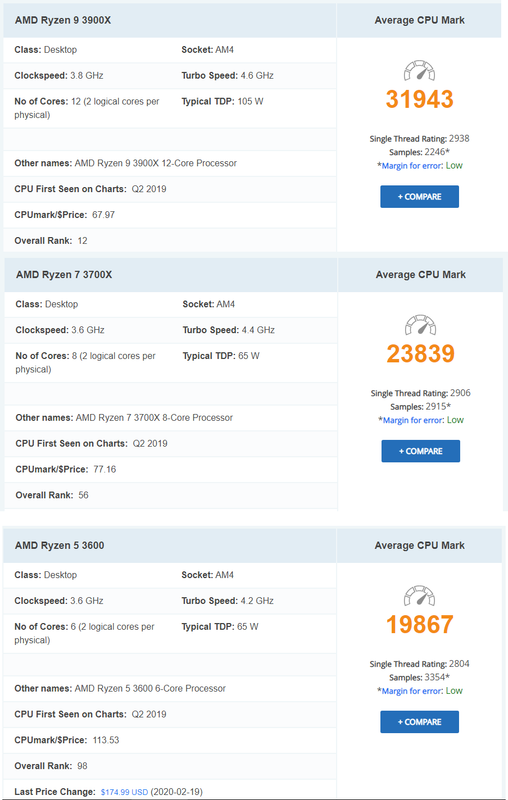Image resolution: width=508 pixels, height=800 pixels.
Task: Click the Last Price Change date 2020-02-19
Action: [x=176, y=792]
